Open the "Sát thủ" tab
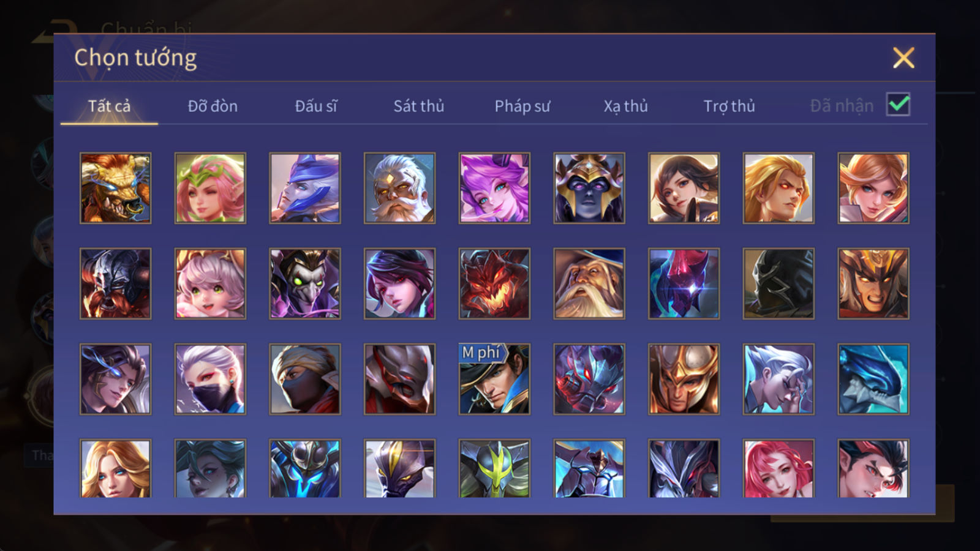The image size is (980, 551). point(419,106)
